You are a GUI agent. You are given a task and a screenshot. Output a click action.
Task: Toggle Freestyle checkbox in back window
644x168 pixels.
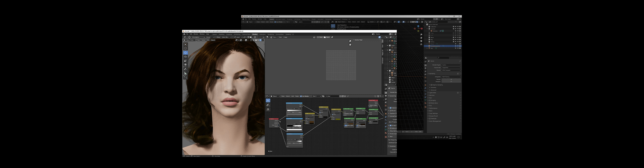(x=430, y=119)
